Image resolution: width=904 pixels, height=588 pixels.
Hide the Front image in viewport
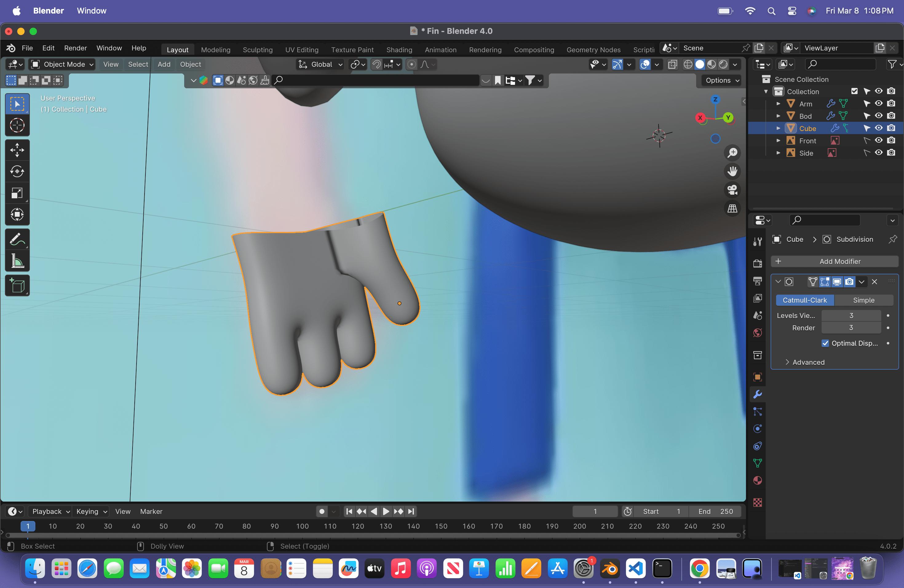878,140
